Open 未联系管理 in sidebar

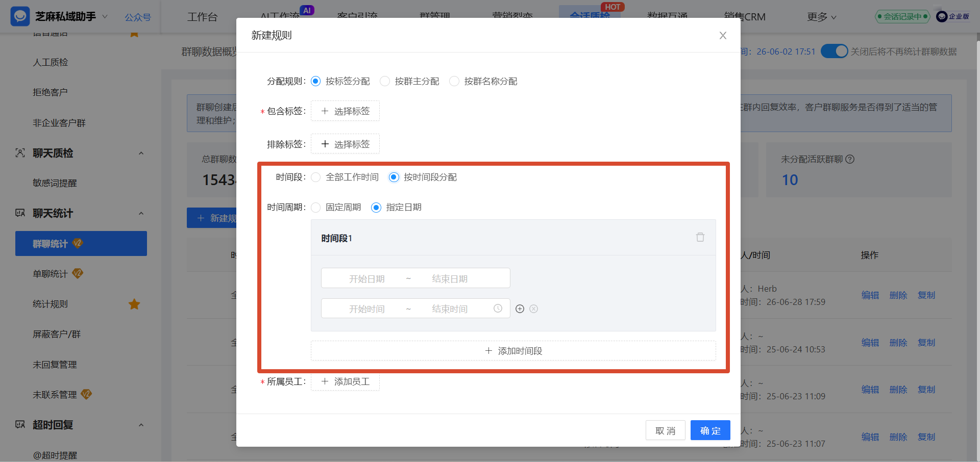[x=55, y=395]
